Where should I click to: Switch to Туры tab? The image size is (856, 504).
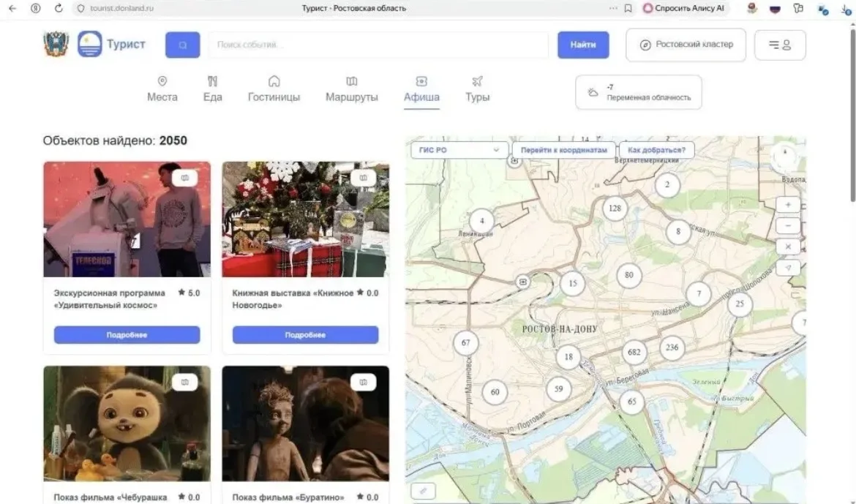[x=477, y=89]
